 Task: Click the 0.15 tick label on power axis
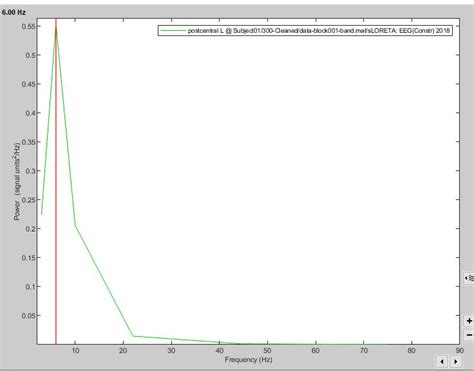pos(29,258)
